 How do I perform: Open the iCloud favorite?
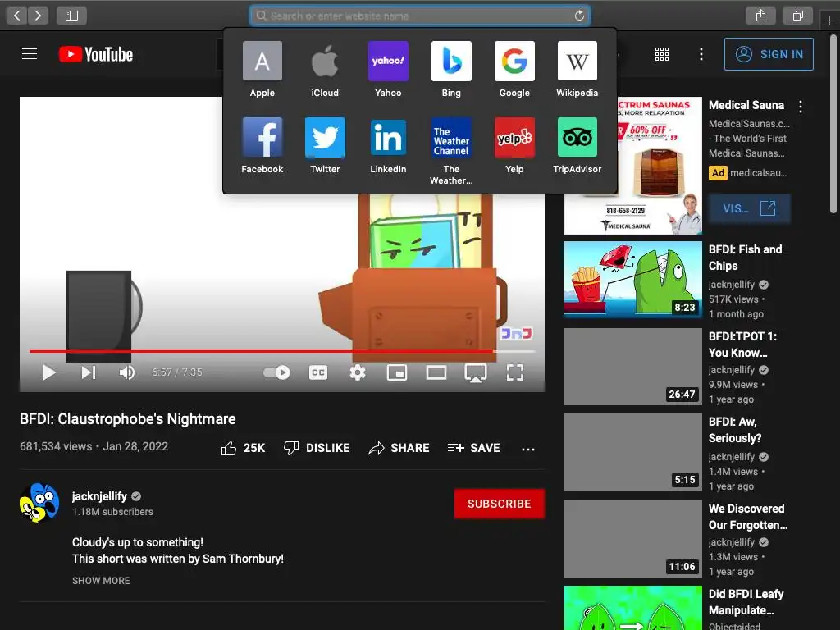325,70
